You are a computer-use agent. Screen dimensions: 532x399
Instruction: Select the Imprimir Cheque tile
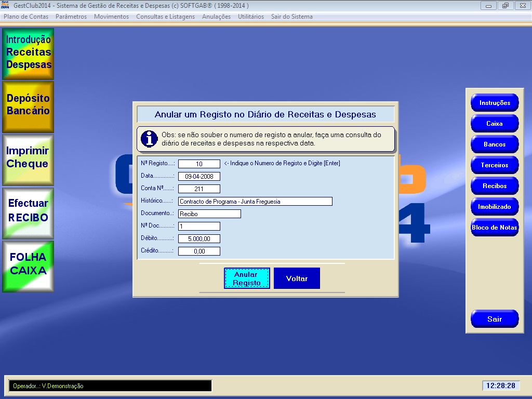[x=28, y=159]
